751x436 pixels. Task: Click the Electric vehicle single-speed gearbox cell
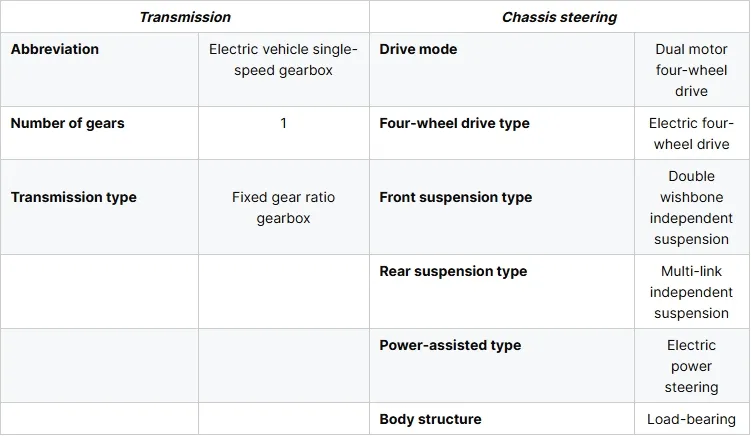[x=284, y=69]
